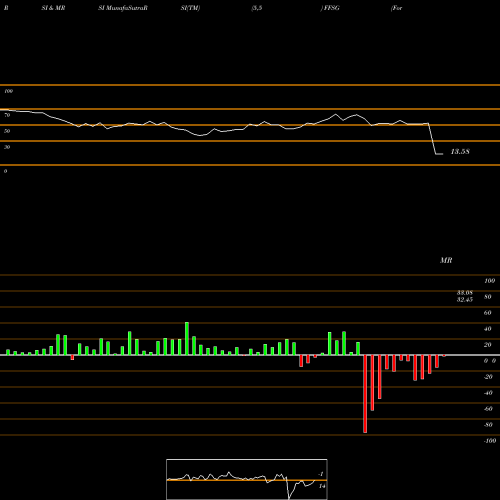Image resolution: width=500 pixels, height=500 pixels.
Task: Click the longest red MR histogram bar
Action: pos(365,394)
